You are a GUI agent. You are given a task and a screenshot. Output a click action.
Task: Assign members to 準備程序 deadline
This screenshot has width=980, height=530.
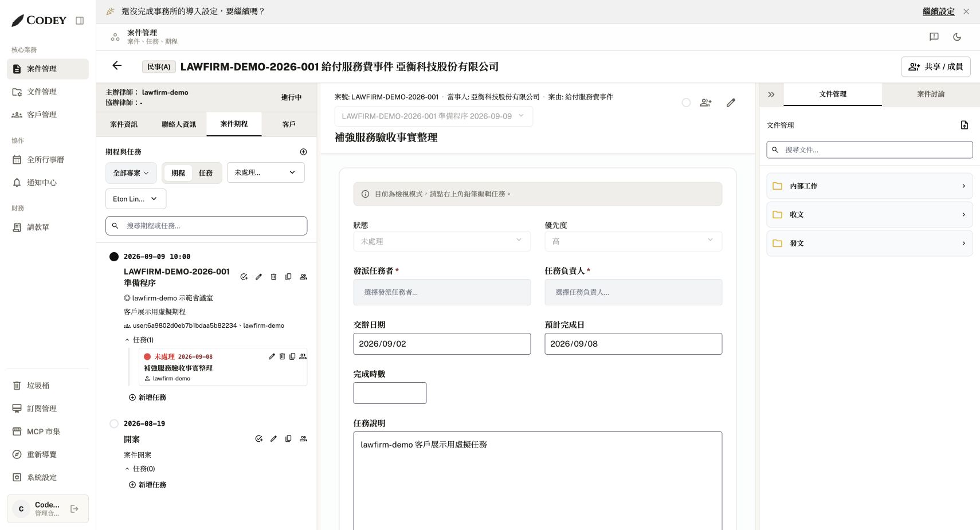pyautogui.click(x=303, y=277)
